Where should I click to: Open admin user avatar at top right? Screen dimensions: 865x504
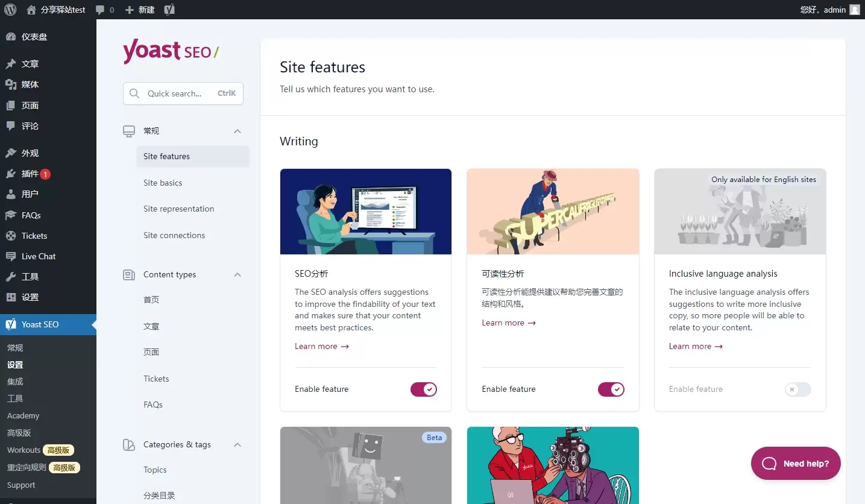(854, 10)
